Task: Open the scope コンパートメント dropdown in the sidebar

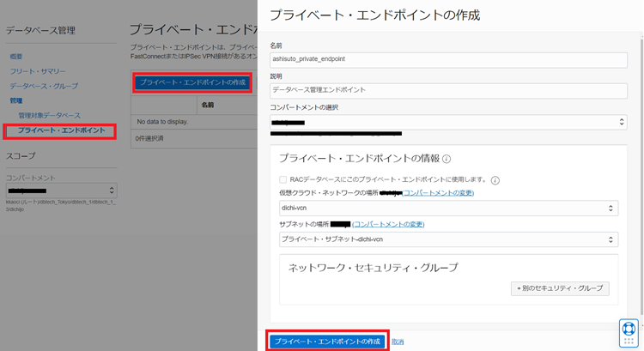Action: [61, 190]
